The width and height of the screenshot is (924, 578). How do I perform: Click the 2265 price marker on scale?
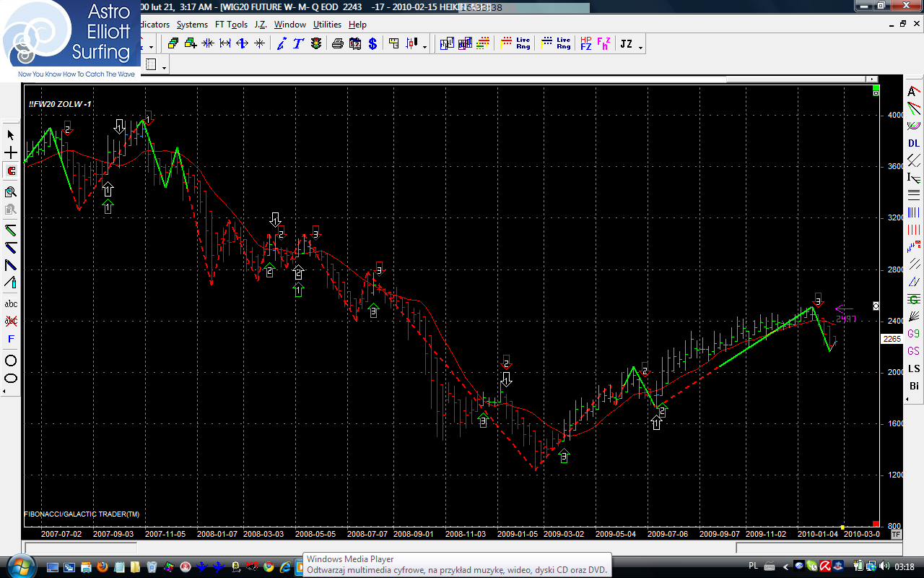pyautogui.click(x=892, y=339)
